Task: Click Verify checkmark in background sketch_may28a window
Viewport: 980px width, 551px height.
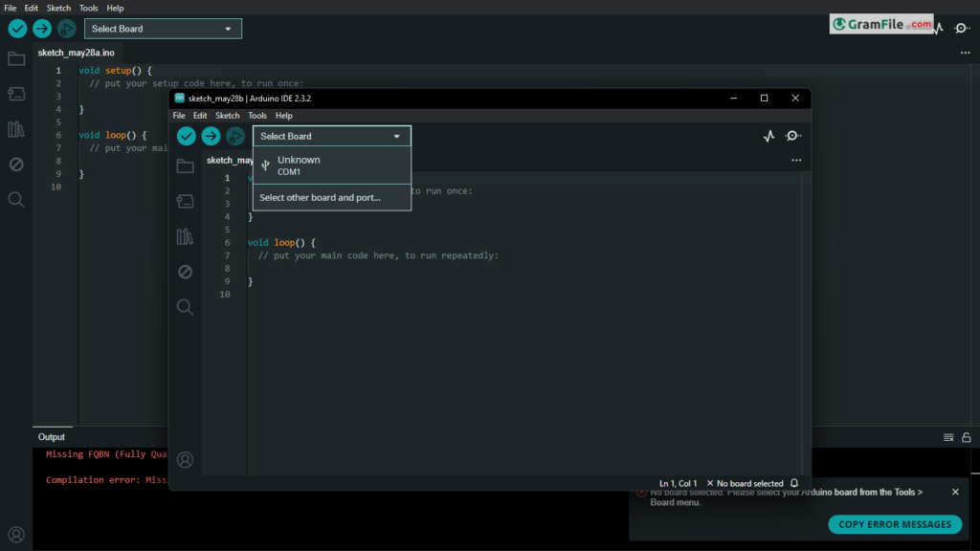Action: pos(17,29)
